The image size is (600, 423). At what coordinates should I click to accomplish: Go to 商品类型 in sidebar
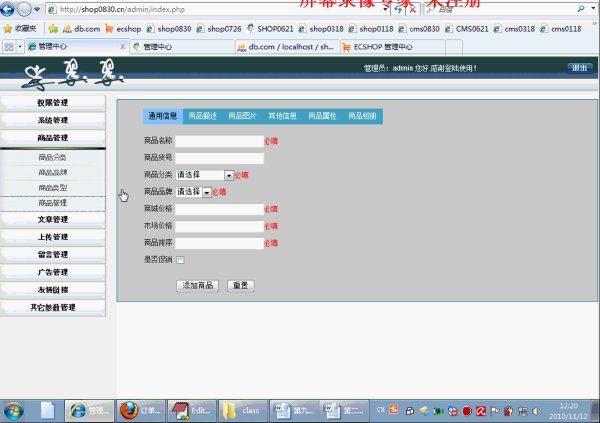(x=53, y=188)
